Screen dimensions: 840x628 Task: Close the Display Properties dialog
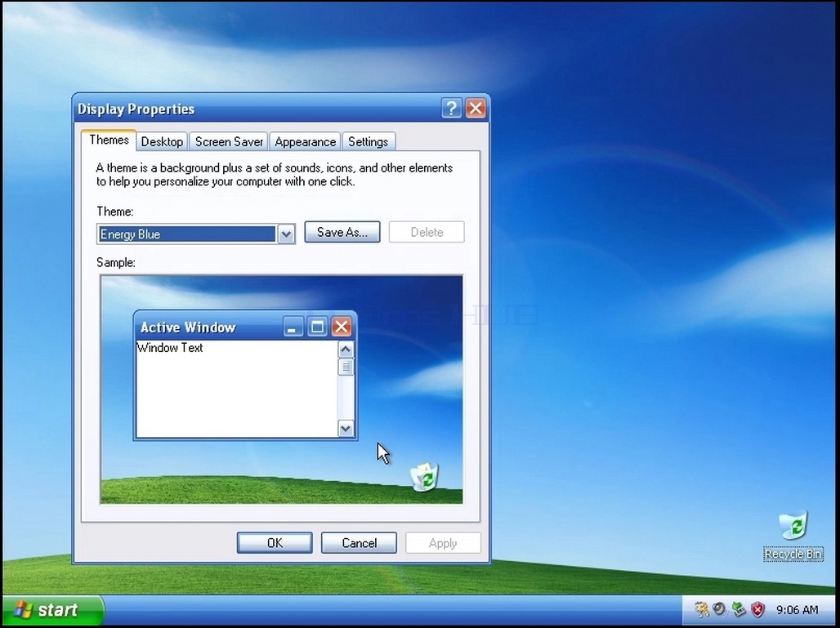coord(476,108)
